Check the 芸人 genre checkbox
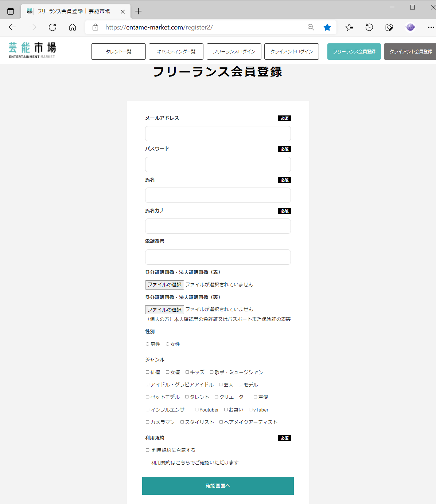The height and width of the screenshot is (504, 436). [221, 384]
